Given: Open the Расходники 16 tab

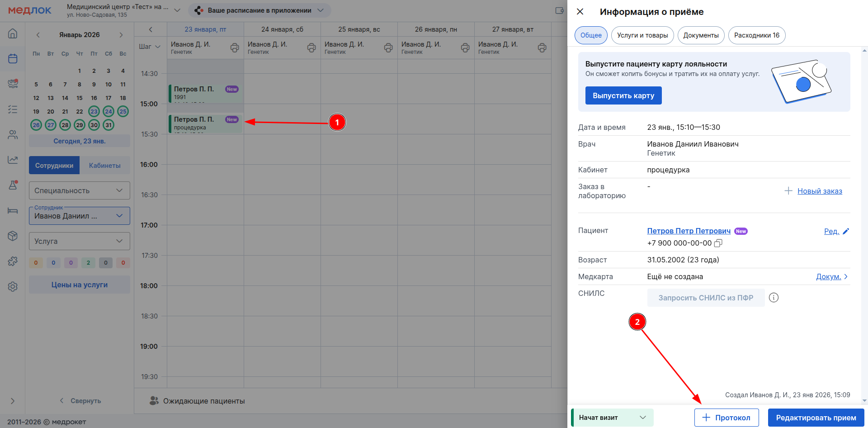Looking at the screenshot, I should 756,35.
